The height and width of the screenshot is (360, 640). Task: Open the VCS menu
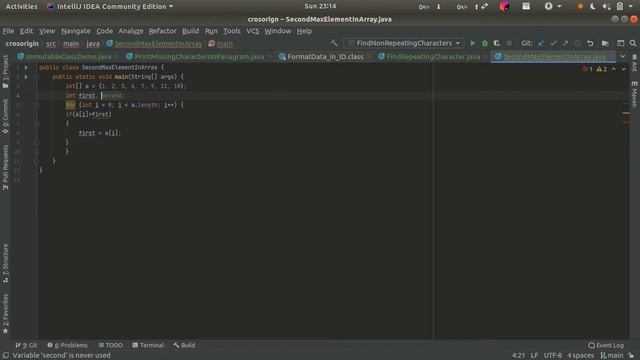252,31
